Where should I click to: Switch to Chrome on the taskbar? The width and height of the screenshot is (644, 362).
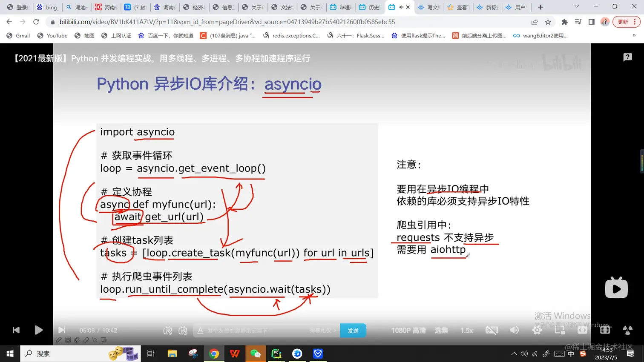214,353
